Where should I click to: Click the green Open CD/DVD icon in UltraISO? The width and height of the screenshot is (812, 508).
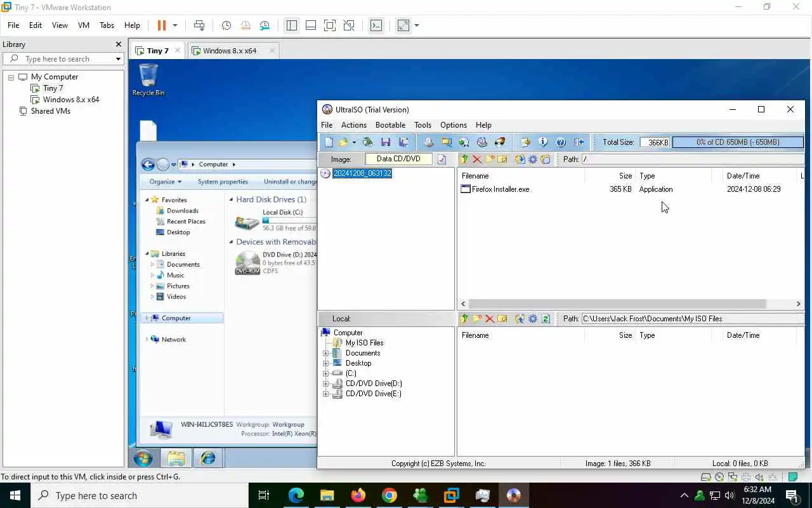[x=367, y=142]
